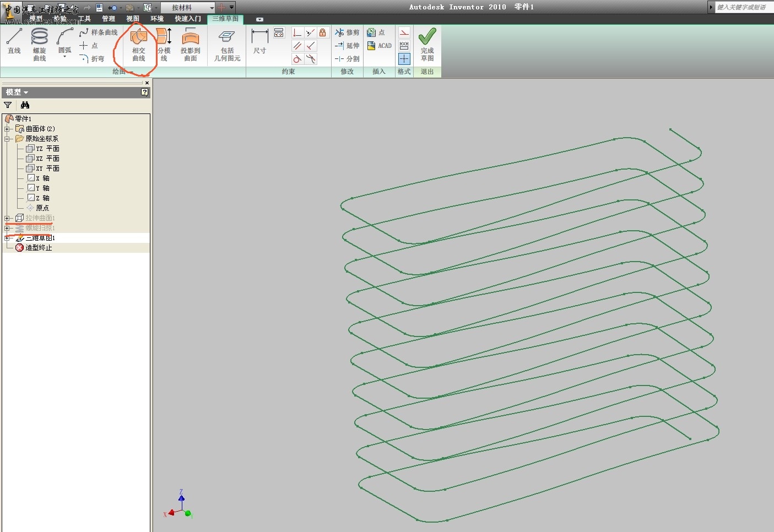
Task: Select the 三维草图1 tree item
Action: point(36,238)
